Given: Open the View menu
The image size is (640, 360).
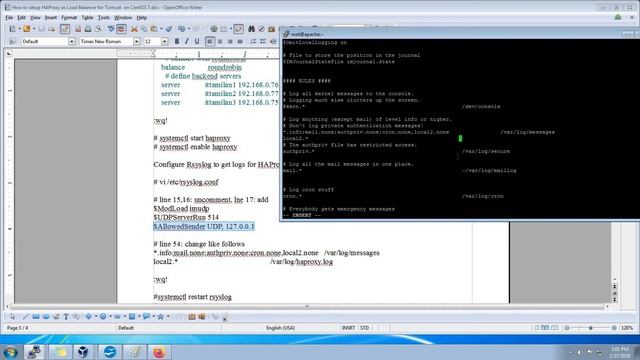Looking at the screenshot, I should tap(35, 18).
